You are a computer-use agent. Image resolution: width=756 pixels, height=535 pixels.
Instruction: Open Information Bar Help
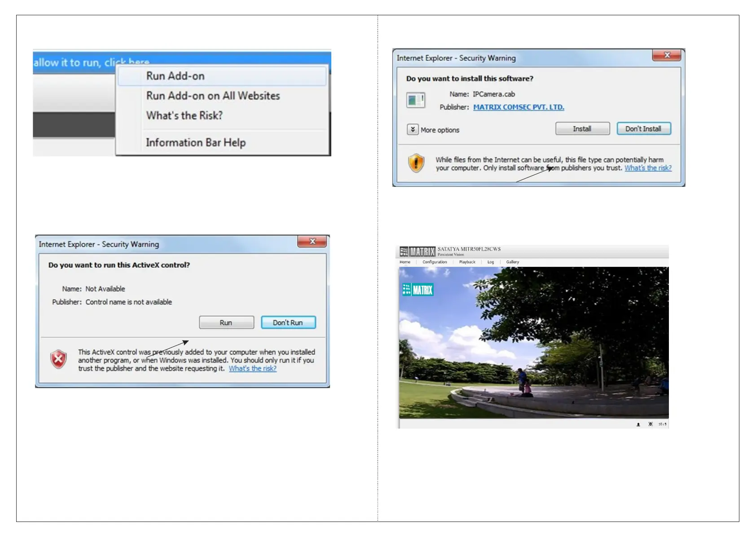[x=196, y=142]
